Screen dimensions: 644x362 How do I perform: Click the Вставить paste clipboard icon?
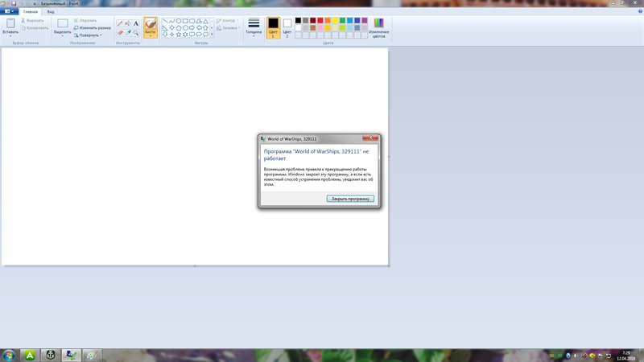[x=10, y=23]
